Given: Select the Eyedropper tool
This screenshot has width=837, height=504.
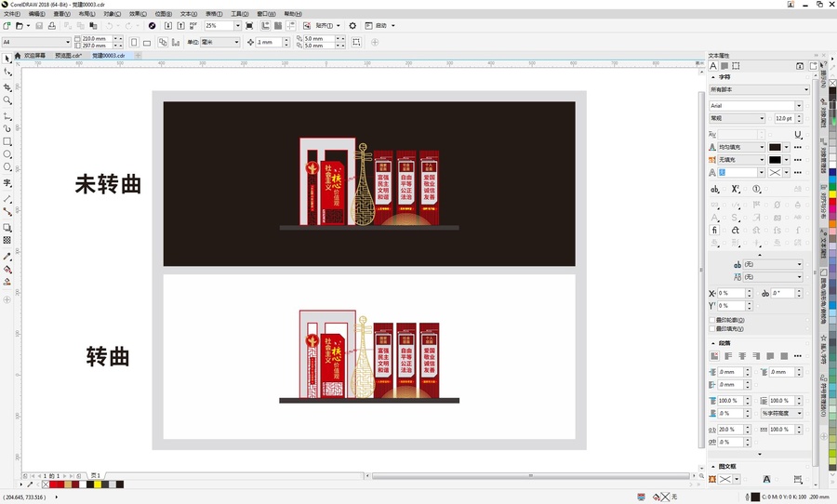Looking at the screenshot, I should click(7, 257).
